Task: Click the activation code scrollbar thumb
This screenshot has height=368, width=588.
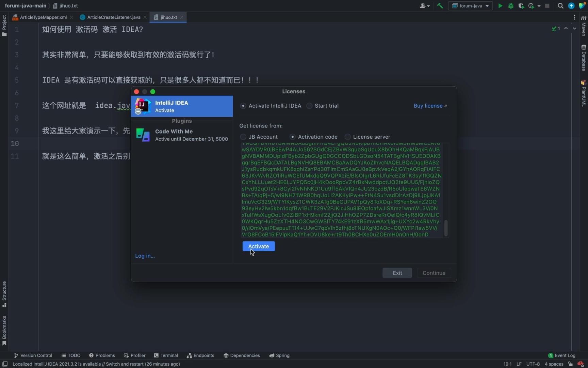Action: coord(446,228)
